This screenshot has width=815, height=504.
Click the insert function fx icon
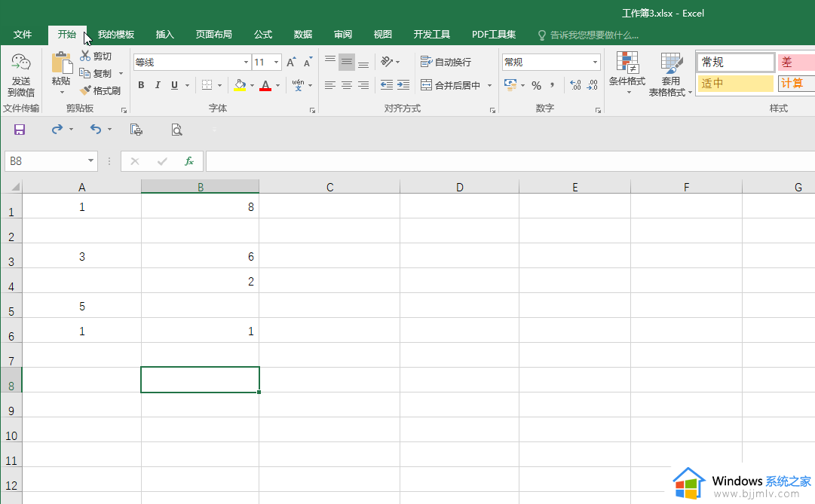pyautogui.click(x=189, y=161)
